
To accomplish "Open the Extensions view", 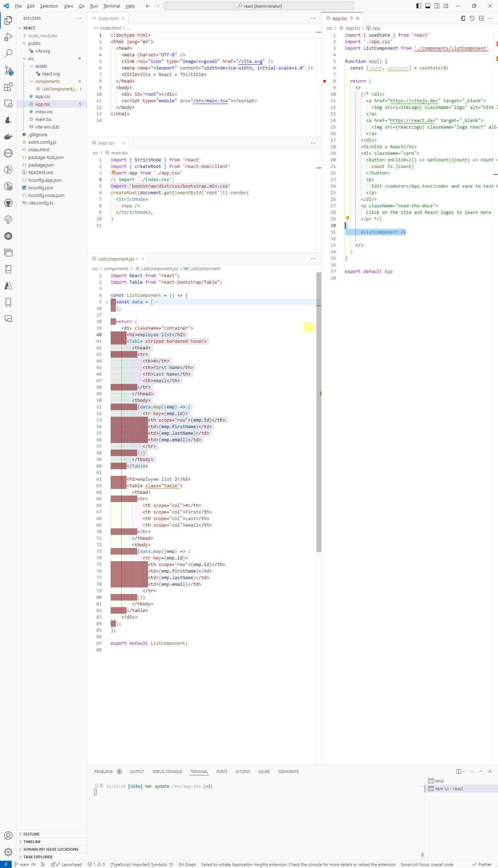I will (x=8, y=87).
